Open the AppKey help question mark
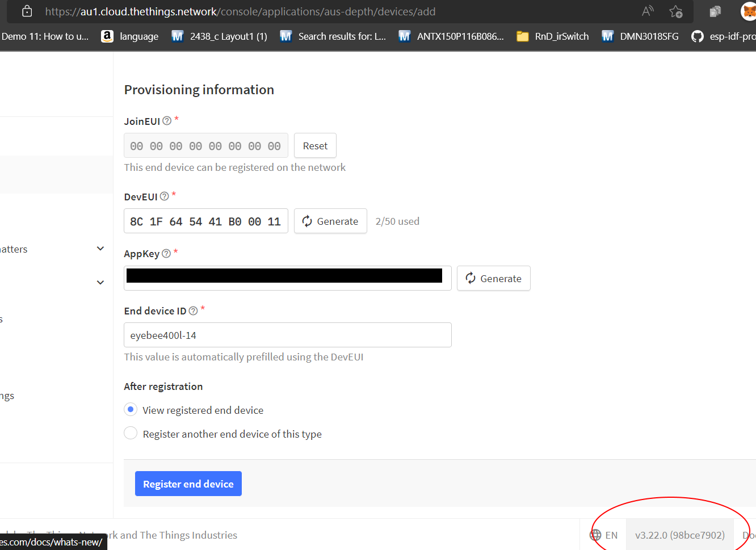Viewport: 756px width, 550px height. point(165,254)
